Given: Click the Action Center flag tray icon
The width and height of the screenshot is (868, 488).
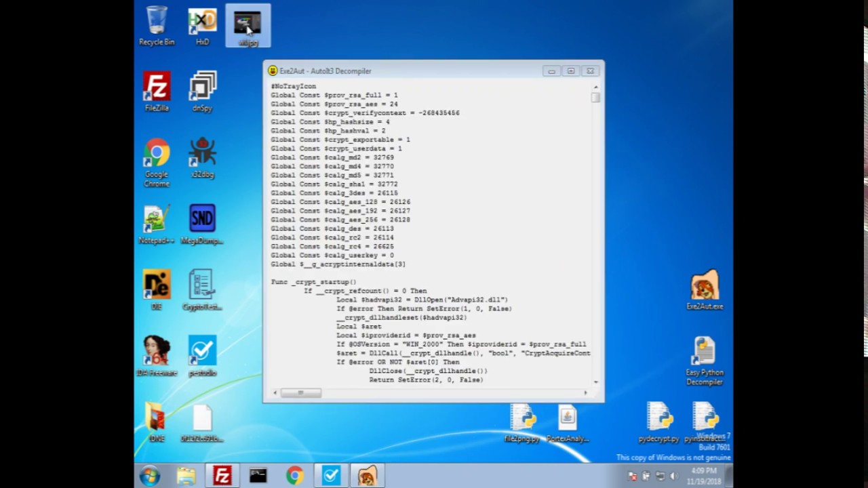Looking at the screenshot, I should pyautogui.click(x=633, y=476).
